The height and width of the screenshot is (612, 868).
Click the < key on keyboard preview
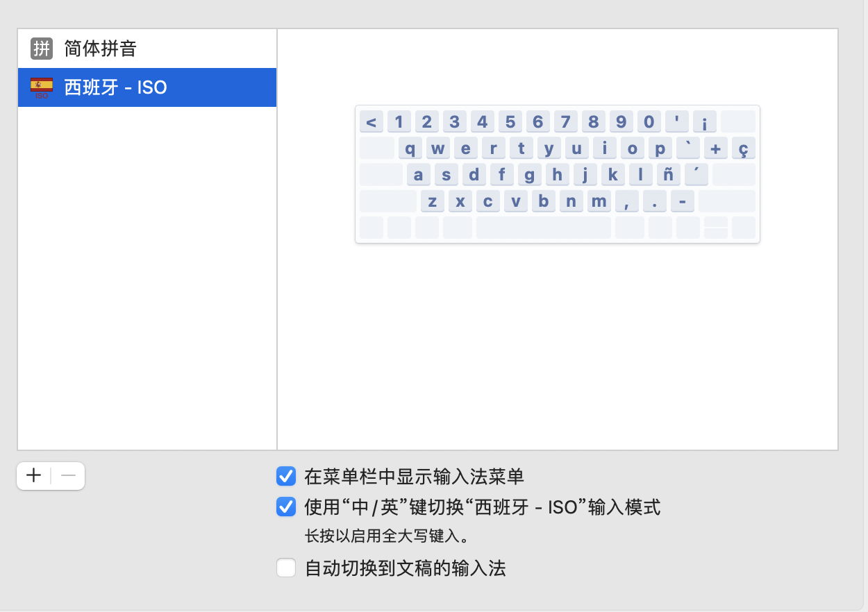pyautogui.click(x=371, y=122)
